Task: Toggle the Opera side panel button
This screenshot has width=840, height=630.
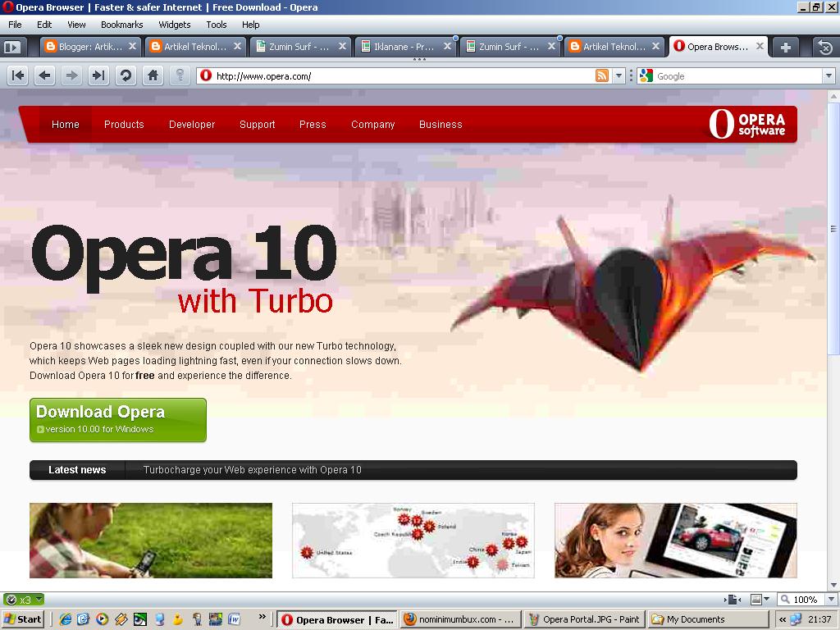Action: point(11,47)
